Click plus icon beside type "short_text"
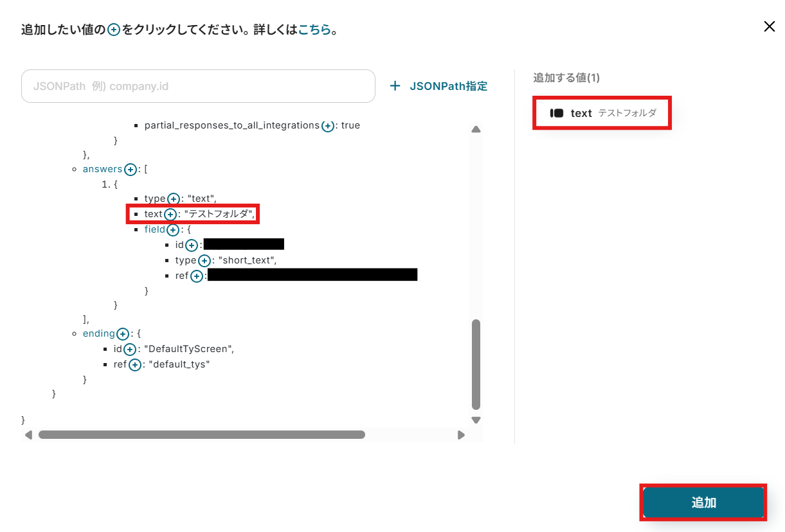785x532 pixels. [204, 261]
